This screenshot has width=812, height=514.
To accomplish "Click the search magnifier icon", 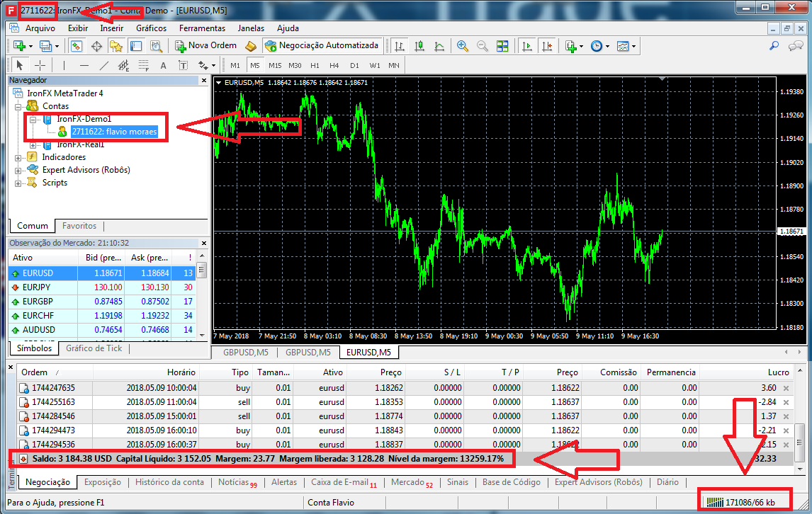I will 774,46.
